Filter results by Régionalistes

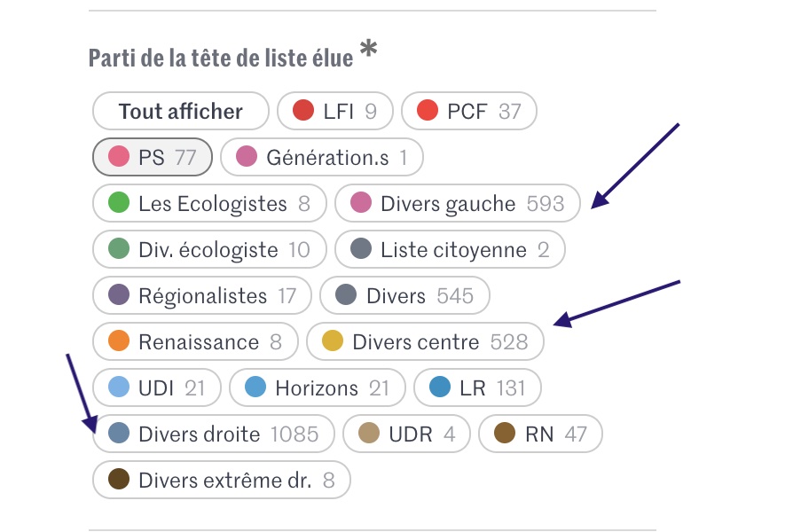pos(201,296)
